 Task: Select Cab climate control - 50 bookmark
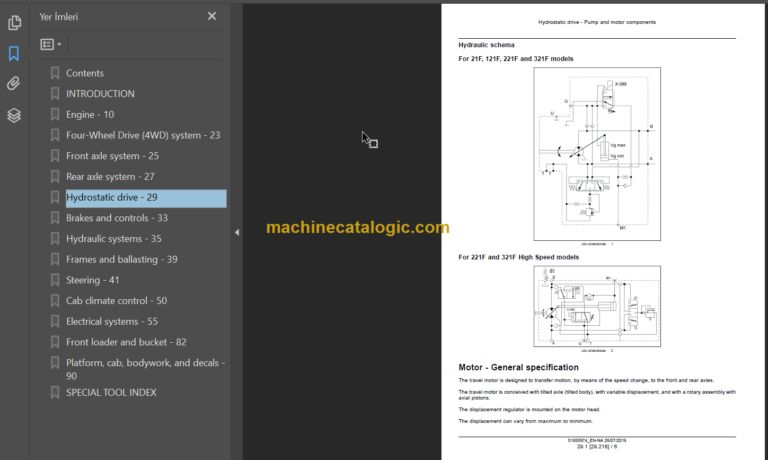click(117, 301)
